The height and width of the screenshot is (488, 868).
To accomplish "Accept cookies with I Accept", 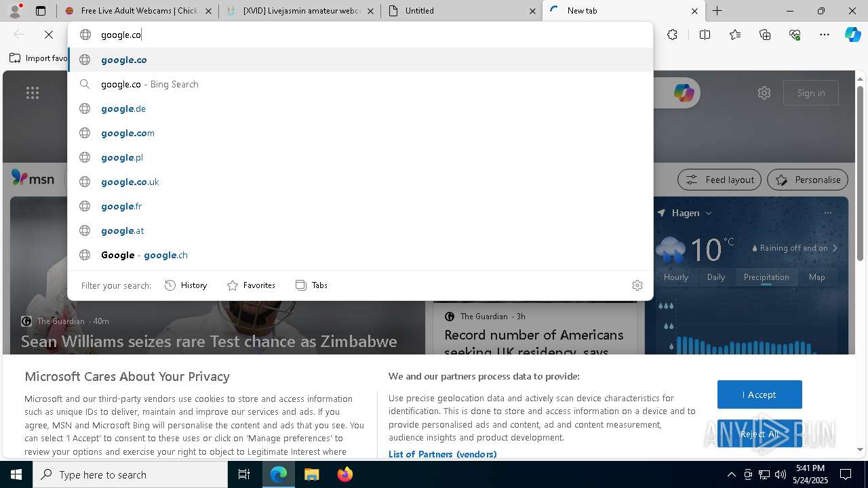I will [759, 394].
